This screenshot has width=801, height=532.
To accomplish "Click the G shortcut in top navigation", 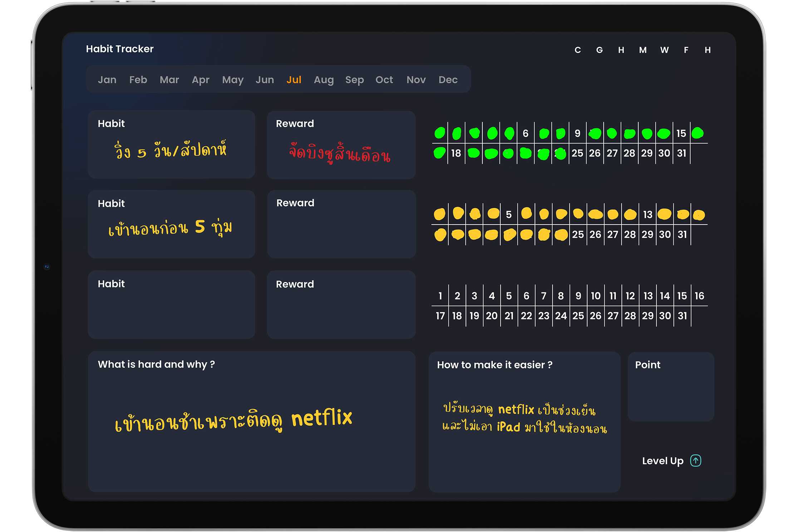I will tap(599, 50).
